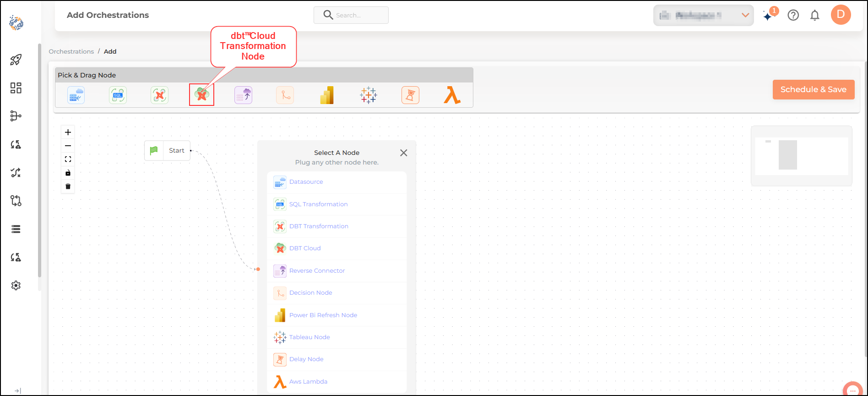Open the settings gear in sidebar
The image size is (868, 396).
(x=16, y=286)
